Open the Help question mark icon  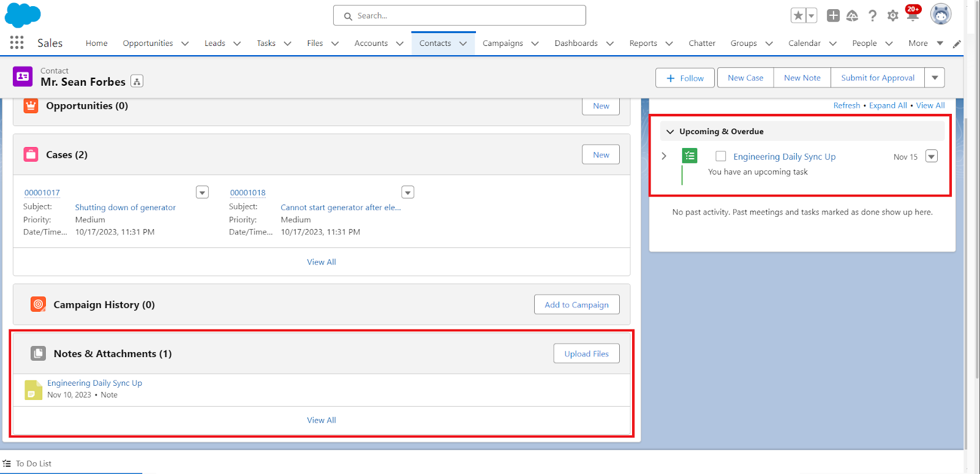click(872, 16)
